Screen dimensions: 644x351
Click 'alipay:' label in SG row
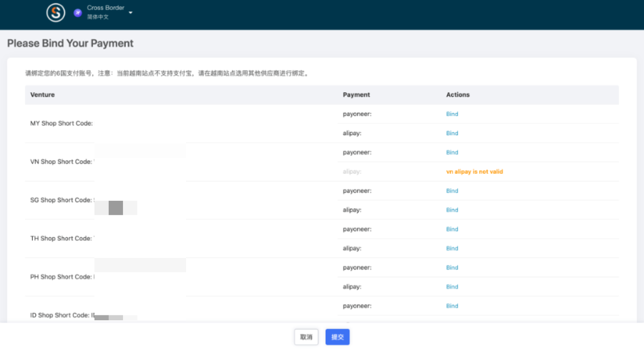pyautogui.click(x=352, y=209)
